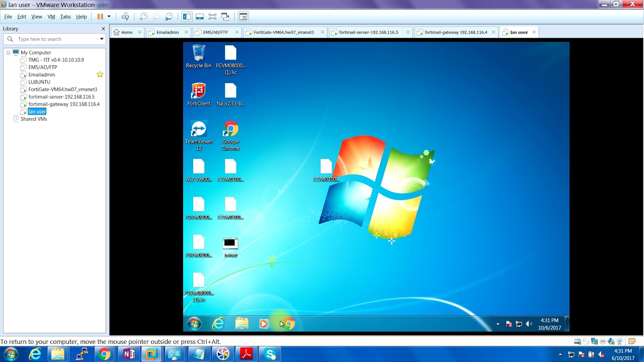Screen dimensions: 644x362
Task: Select TMG - FIT v0.4-10.10.10.9 in library
Action: click(56, 60)
